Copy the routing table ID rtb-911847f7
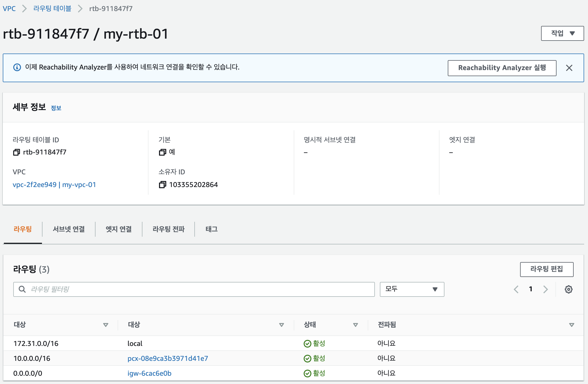The width and height of the screenshot is (588, 384). click(17, 152)
